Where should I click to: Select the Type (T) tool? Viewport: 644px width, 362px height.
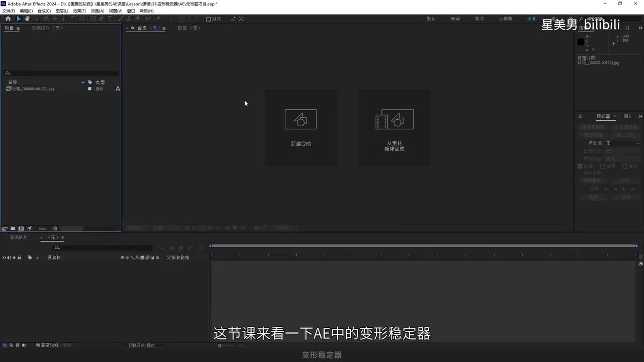coord(110,19)
